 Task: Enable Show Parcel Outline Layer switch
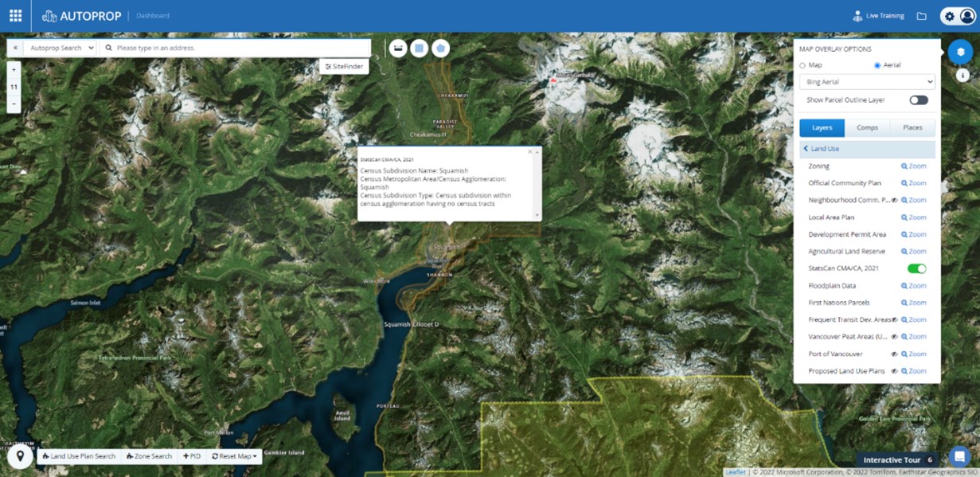point(918,100)
